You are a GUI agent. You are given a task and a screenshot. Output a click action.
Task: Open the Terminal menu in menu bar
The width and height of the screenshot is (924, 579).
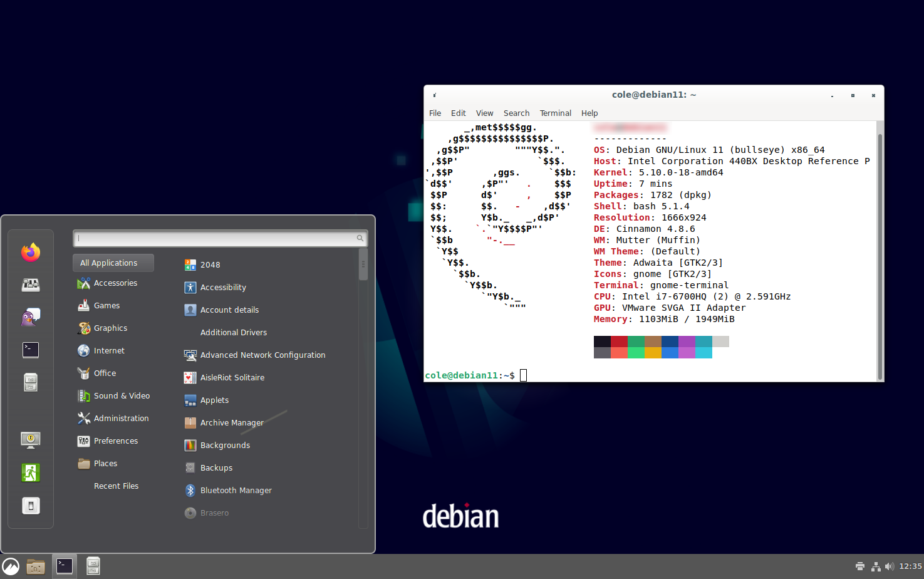click(555, 113)
